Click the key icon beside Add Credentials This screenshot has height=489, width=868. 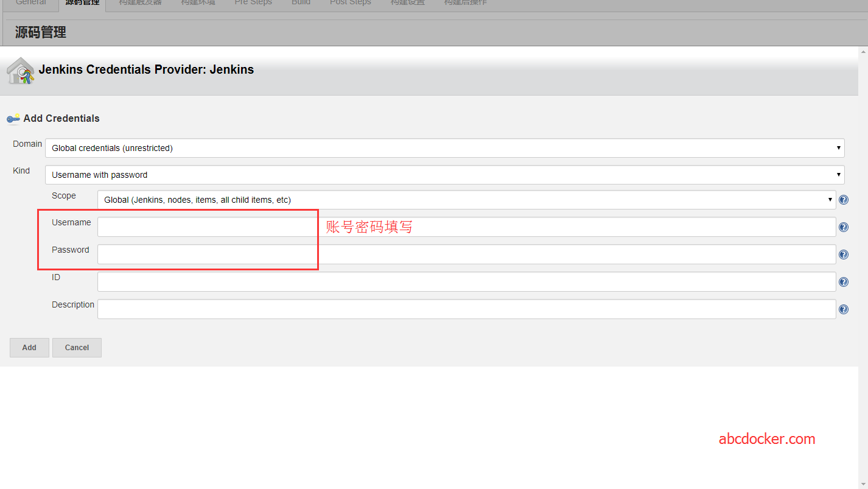pos(12,118)
